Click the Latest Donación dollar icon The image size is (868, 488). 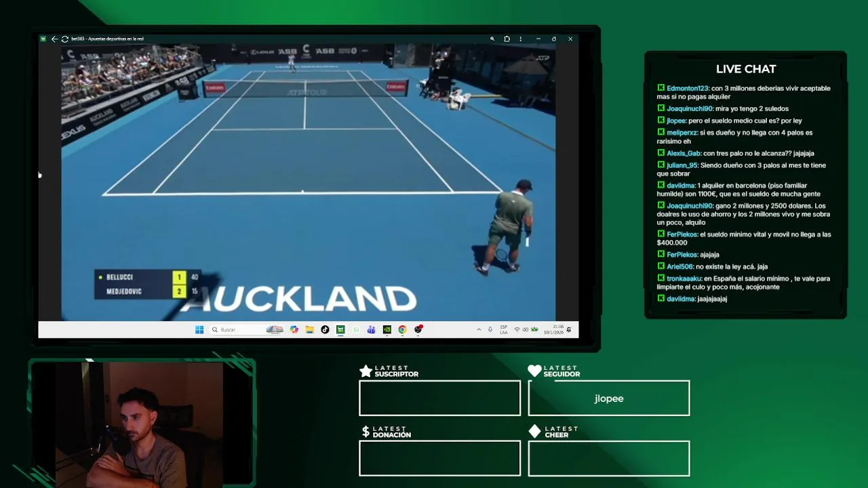366,431
